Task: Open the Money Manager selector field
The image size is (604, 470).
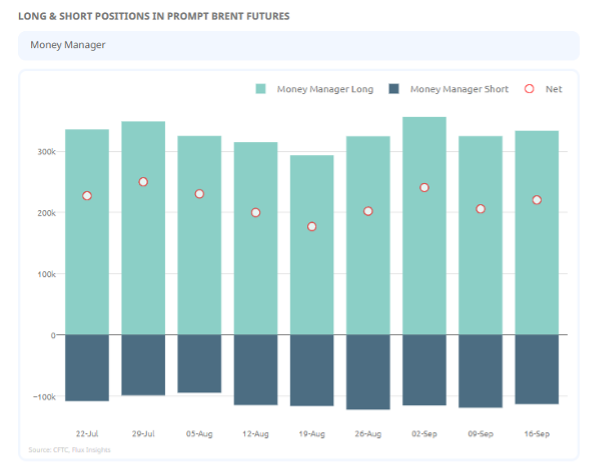Action: point(298,45)
